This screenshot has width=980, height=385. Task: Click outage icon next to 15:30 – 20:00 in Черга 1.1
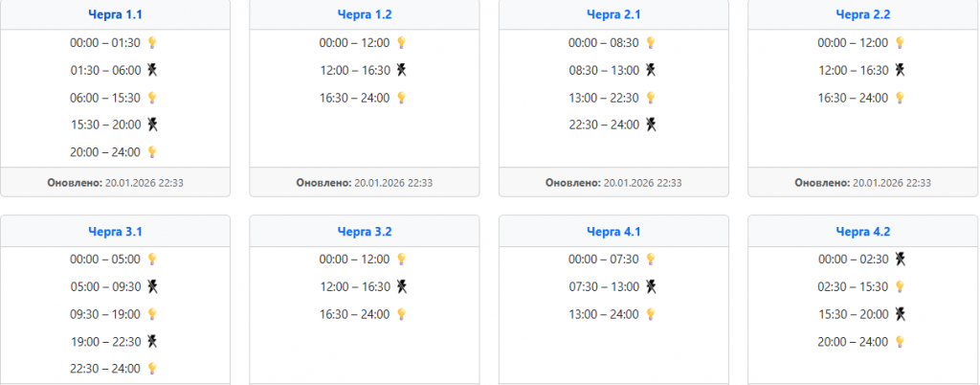pos(151,125)
